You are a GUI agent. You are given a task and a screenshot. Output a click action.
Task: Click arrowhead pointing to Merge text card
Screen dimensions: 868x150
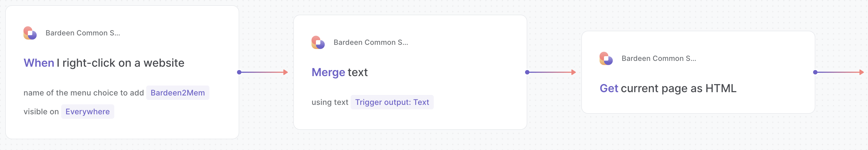tap(286, 72)
